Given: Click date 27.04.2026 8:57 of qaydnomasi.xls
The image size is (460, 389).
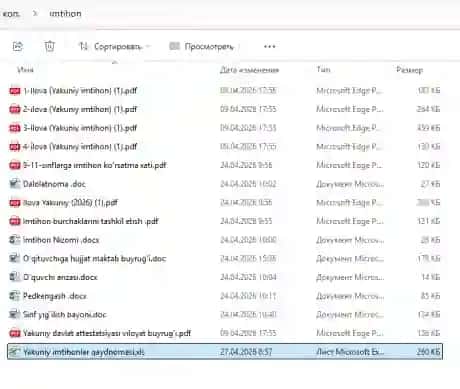Looking at the screenshot, I should (x=246, y=352).
